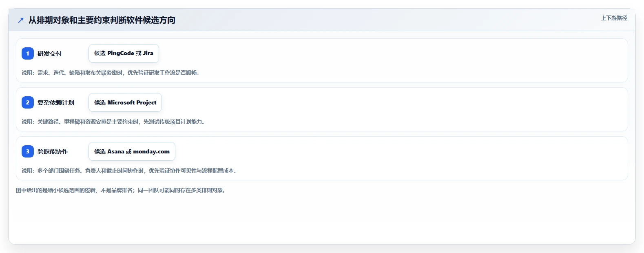Click the description starting 关键路径、里程碑

click(x=113, y=122)
